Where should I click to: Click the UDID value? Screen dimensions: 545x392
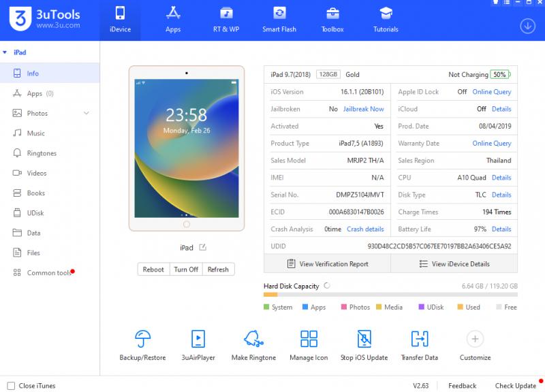pyautogui.click(x=439, y=246)
